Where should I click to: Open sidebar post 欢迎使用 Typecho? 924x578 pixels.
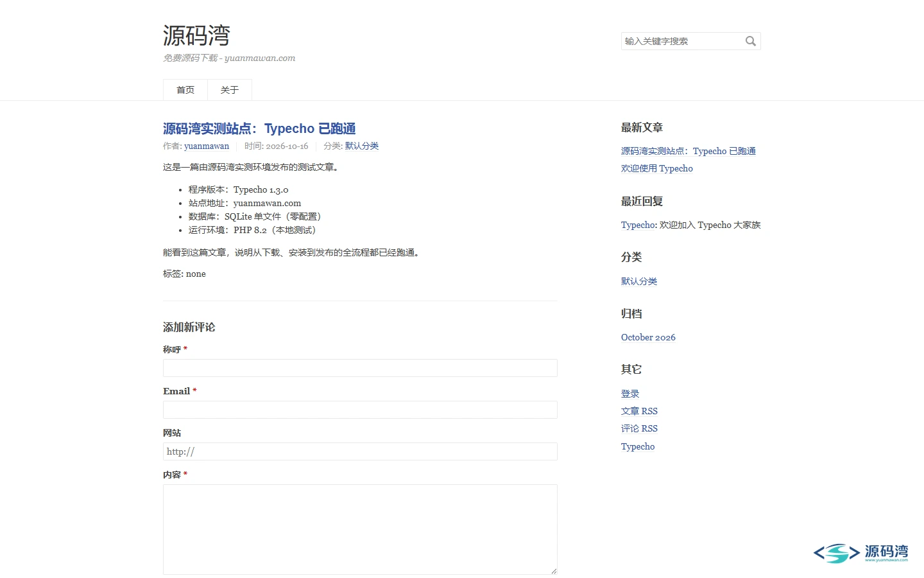(x=657, y=168)
